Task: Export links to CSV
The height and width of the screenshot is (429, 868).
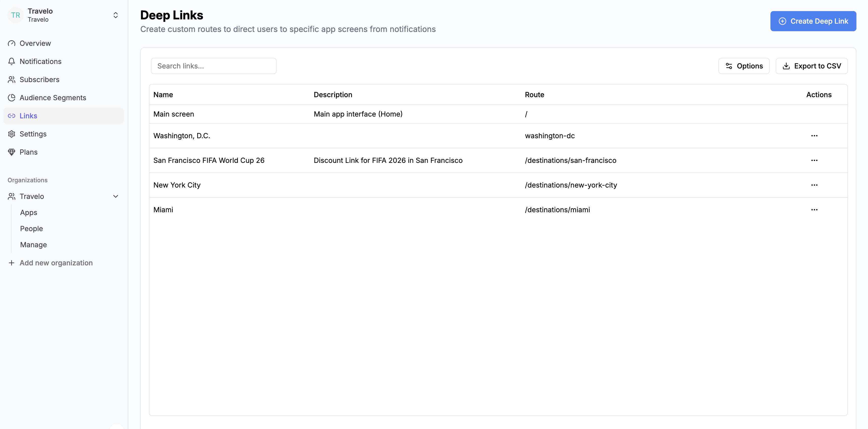Action: point(811,66)
